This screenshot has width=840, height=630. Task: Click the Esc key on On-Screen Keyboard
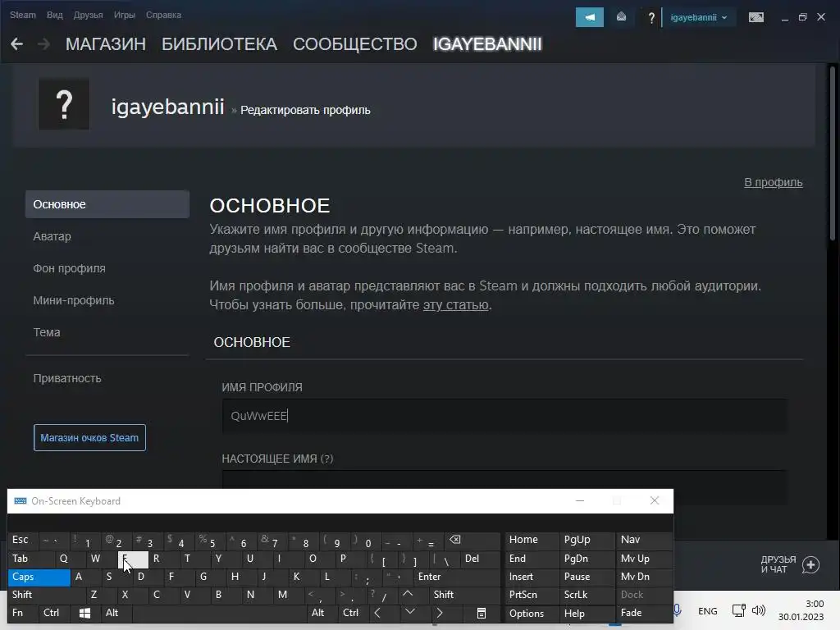[x=22, y=540]
